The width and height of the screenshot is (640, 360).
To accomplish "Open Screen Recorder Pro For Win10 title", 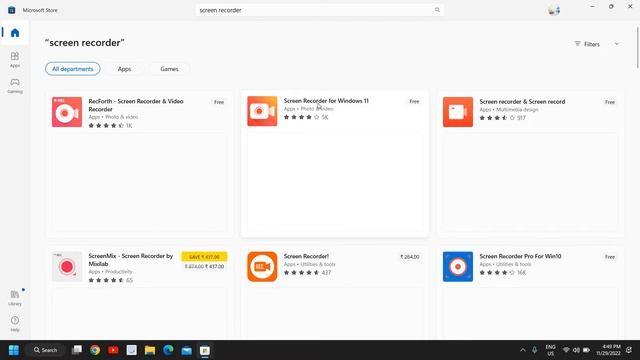I will (520, 256).
